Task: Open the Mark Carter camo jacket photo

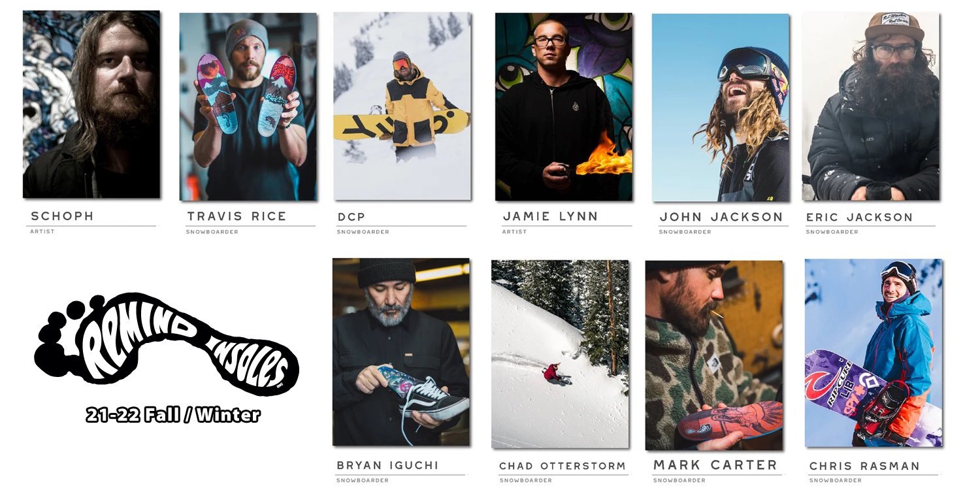Action: click(x=714, y=355)
